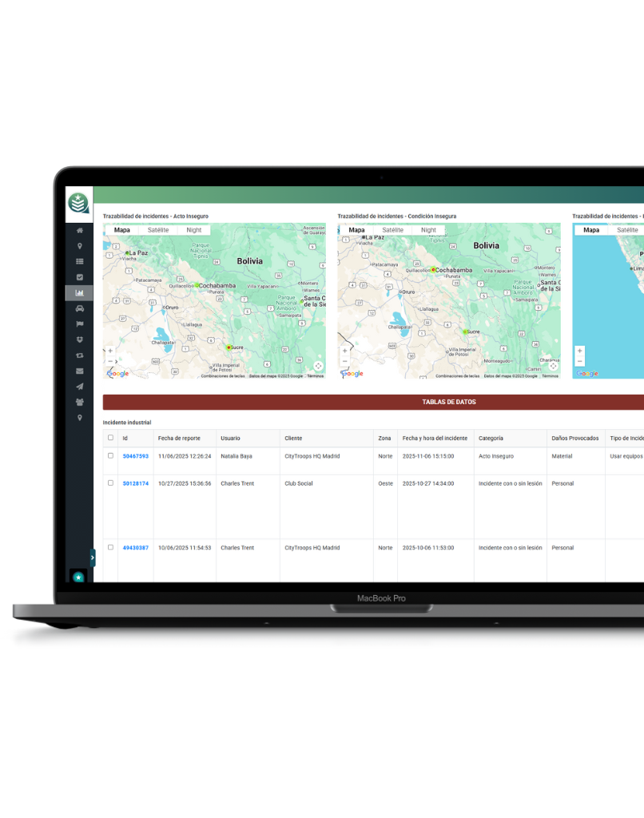Zoom out on Condición Insegura map
The height and width of the screenshot is (818, 644).
(x=344, y=361)
